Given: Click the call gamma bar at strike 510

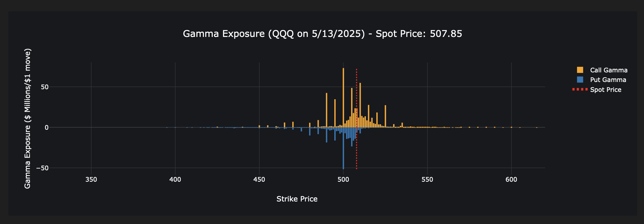Looking at the screenshot, I should (360, 105).
